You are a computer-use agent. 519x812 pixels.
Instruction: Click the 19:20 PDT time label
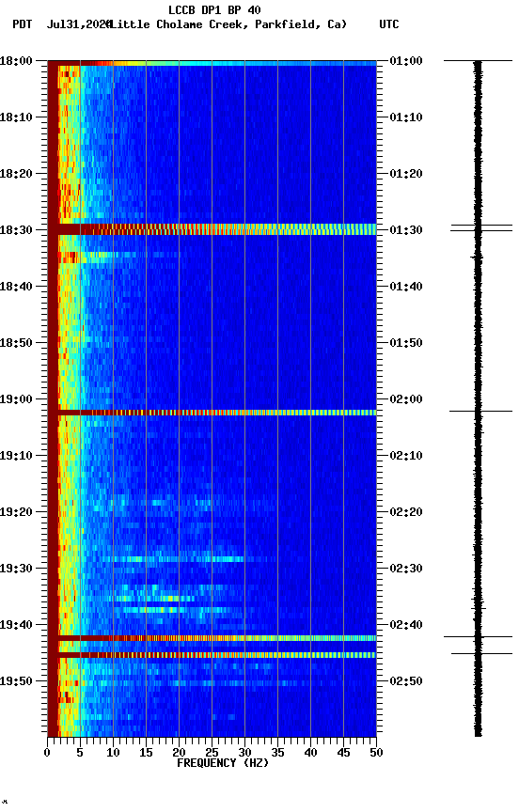(x=16, y=513)
